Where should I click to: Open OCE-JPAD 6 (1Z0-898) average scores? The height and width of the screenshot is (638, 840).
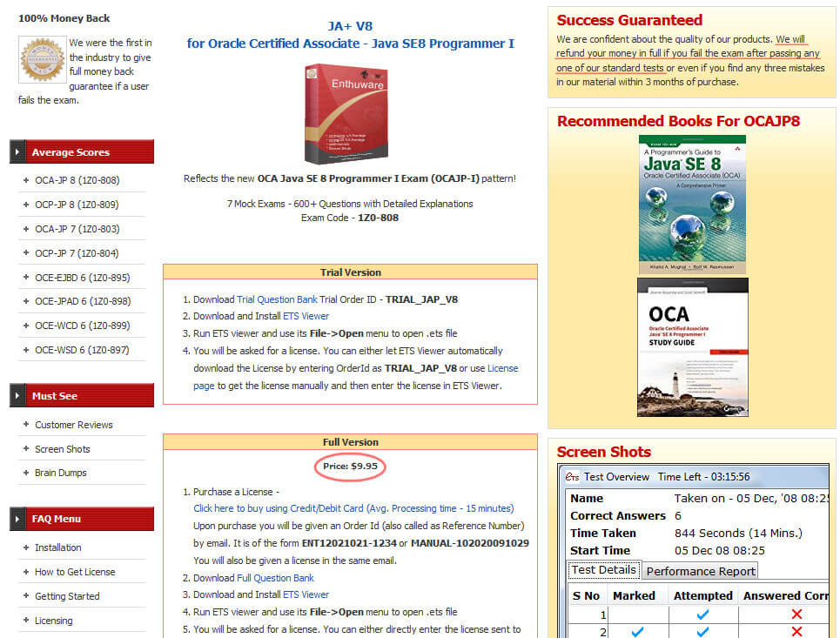pyautogui.click(x=83, y=301)
